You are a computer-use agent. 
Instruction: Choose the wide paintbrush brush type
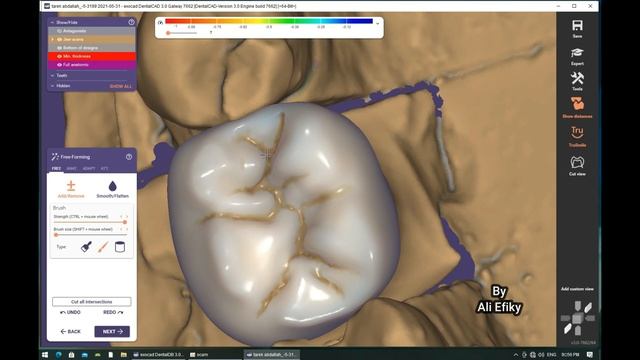coord(86,247)
